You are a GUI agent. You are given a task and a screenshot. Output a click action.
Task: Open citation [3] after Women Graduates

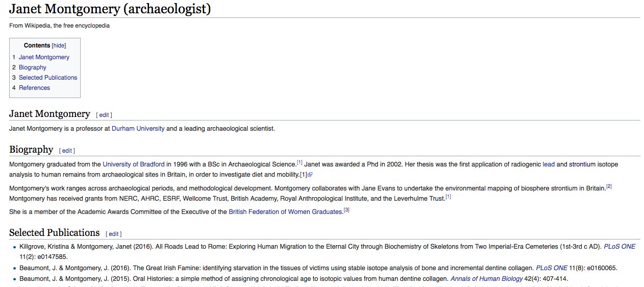point(346,210)
